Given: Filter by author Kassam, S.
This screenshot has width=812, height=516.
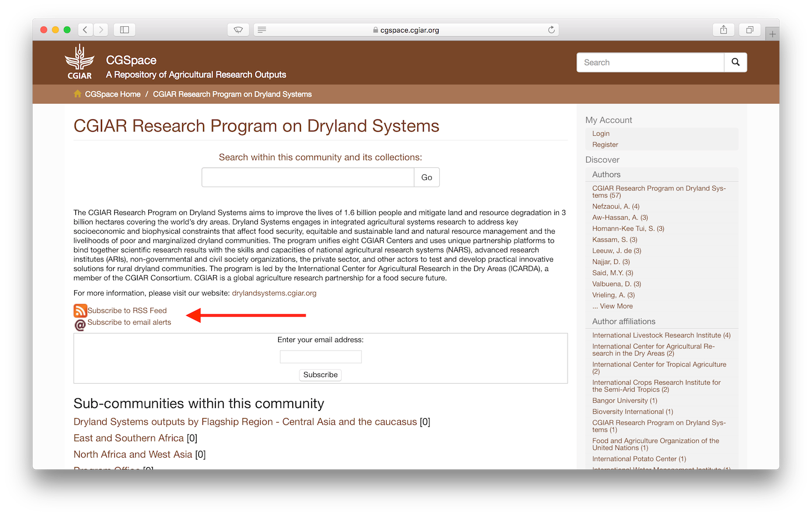Looking at the screenshot, I should [615, 240].
